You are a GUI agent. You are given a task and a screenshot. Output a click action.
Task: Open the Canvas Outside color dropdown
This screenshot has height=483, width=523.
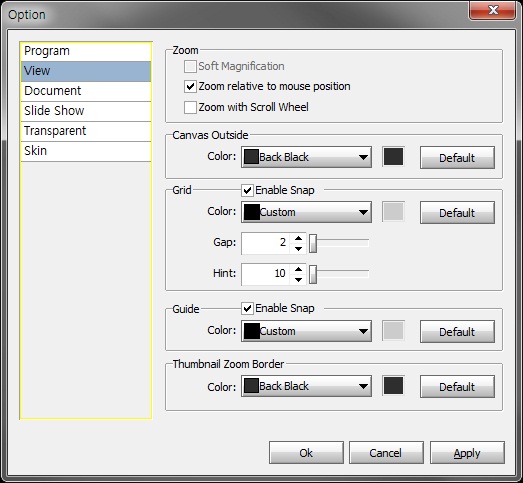[306, 157]
